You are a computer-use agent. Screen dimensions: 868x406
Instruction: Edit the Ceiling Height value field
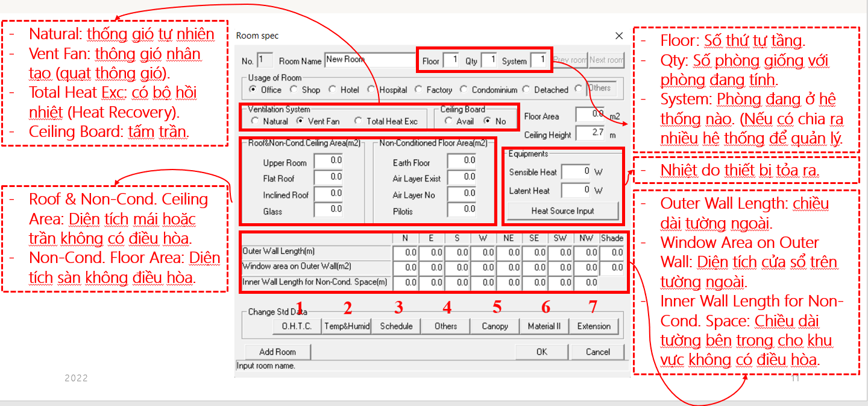tap(590, 133)
